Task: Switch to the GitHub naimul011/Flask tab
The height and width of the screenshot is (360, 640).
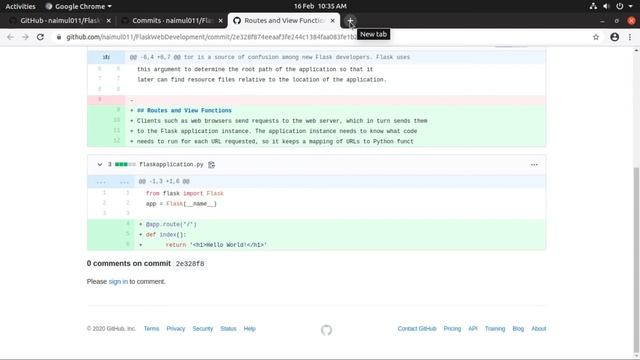Action: (x=59, y=20)
